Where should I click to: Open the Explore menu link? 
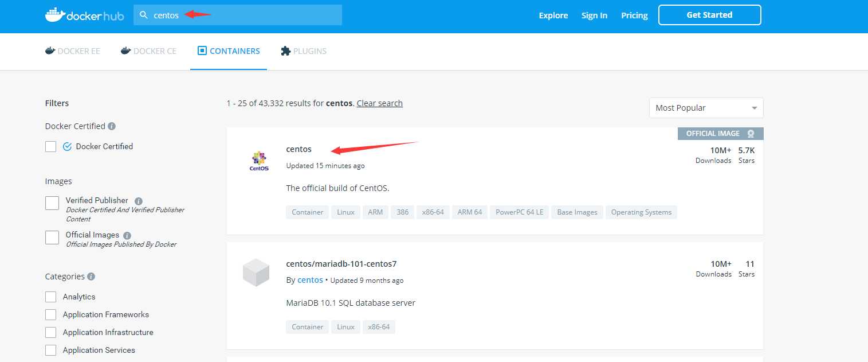pos(553,15)
